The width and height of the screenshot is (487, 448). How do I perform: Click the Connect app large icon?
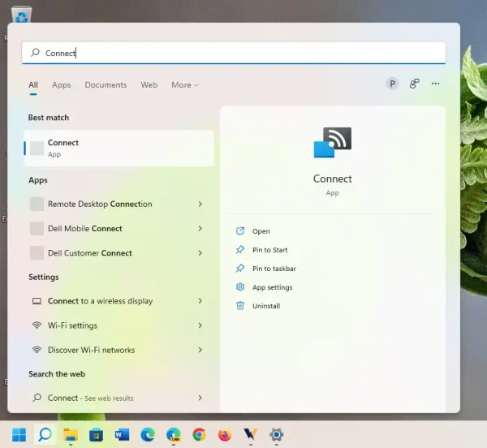pos(333,142)
